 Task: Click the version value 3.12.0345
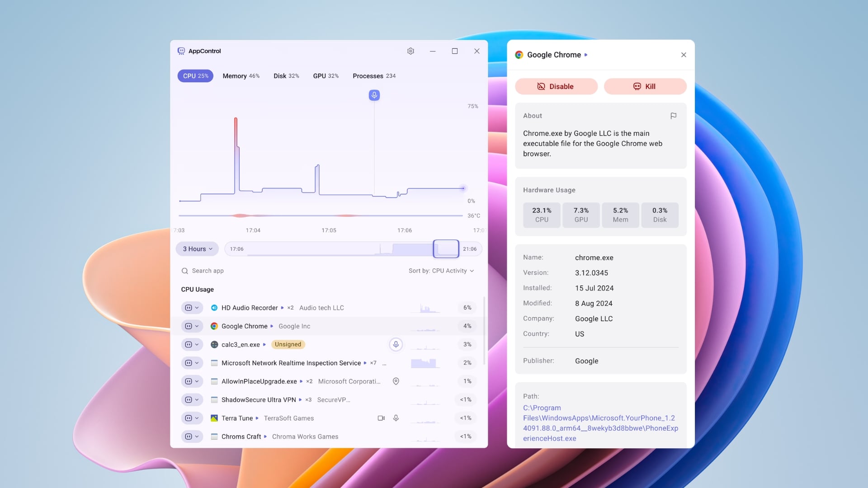591,273
